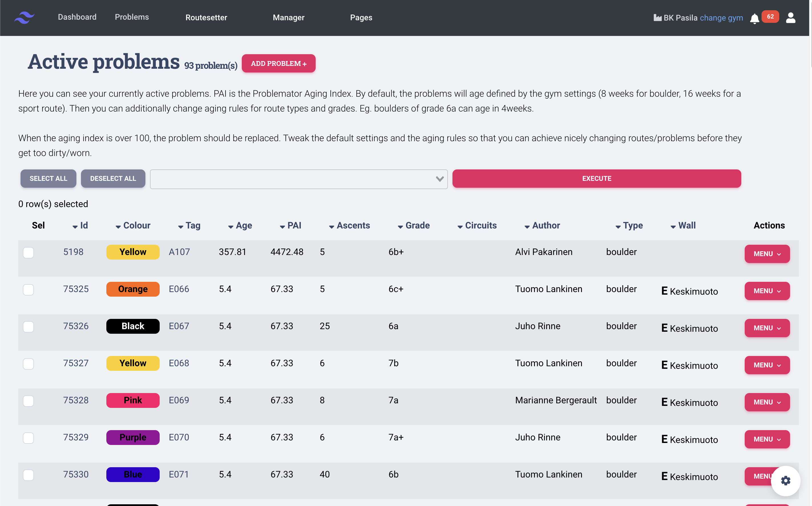Expand MENU for problem 75325

(x=767, y=291)
